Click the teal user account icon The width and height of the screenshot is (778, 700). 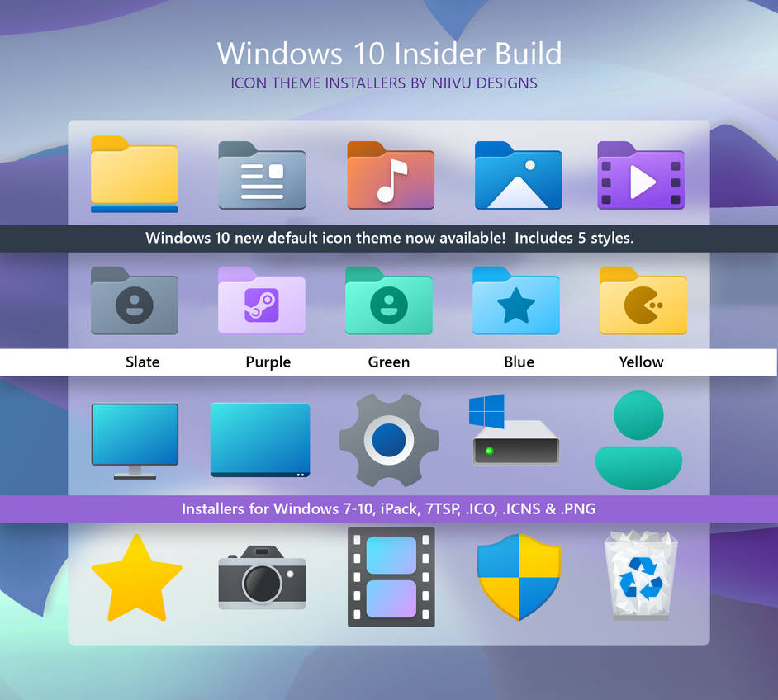coord(638,440)
